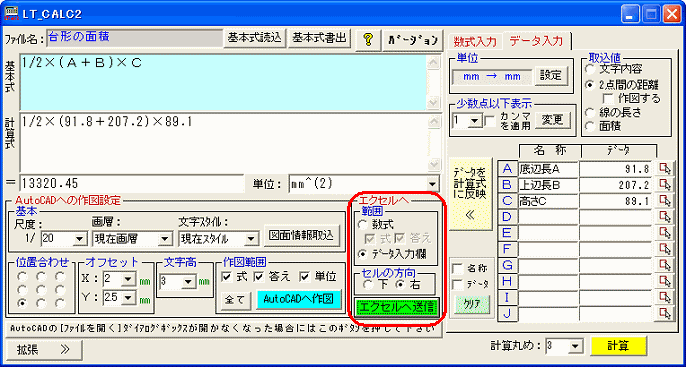Click the 底辺長A name field
The image size is (687, 368).
[548, 169]
